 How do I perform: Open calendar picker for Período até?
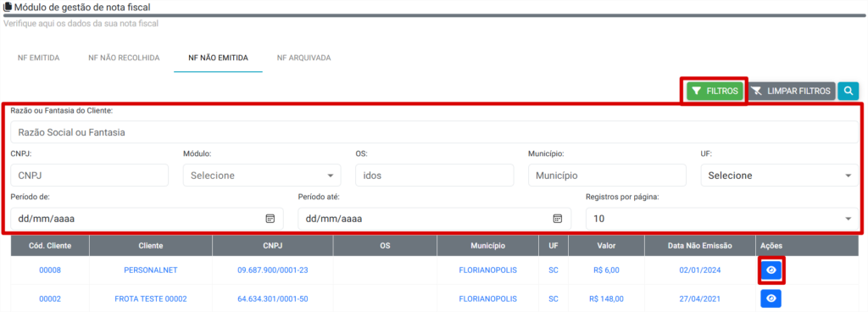(x=558, y=219)
